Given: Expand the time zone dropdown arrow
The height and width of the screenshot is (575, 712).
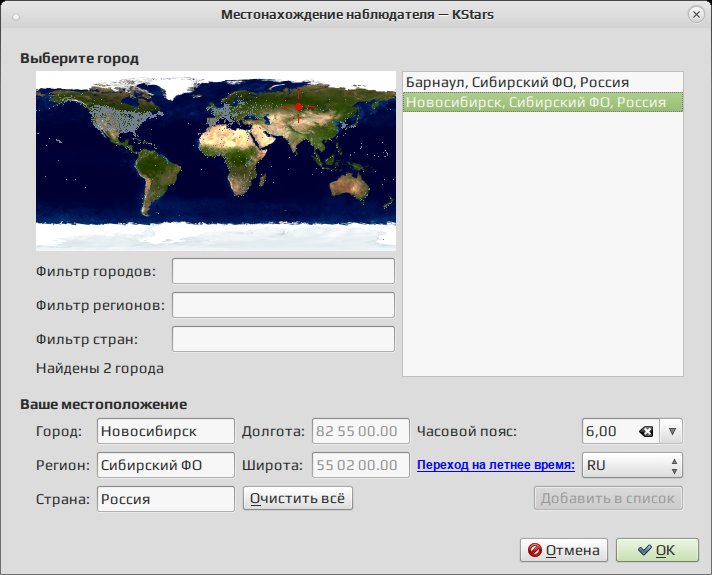Looking at the screenshot, I should [672, 431].
